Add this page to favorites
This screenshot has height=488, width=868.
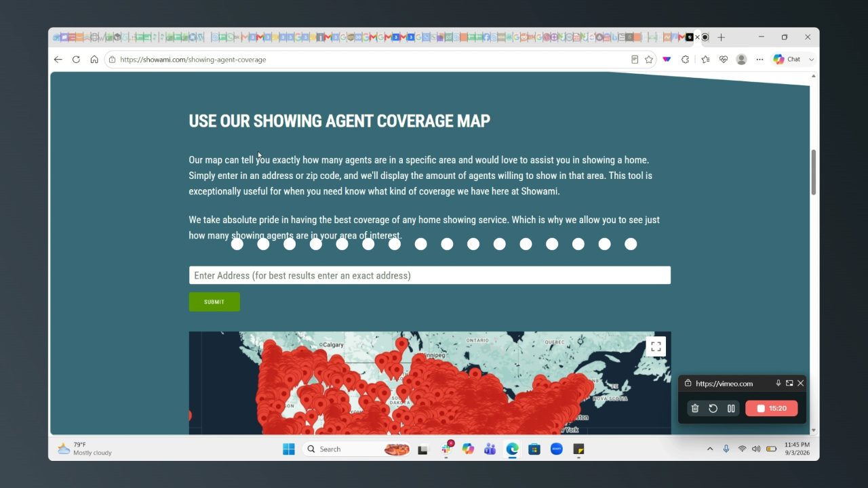click(649, 60)
